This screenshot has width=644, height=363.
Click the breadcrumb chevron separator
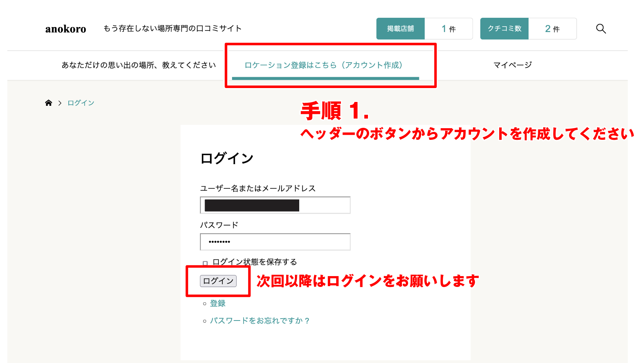pyautogui.click(x=60, y=103)
